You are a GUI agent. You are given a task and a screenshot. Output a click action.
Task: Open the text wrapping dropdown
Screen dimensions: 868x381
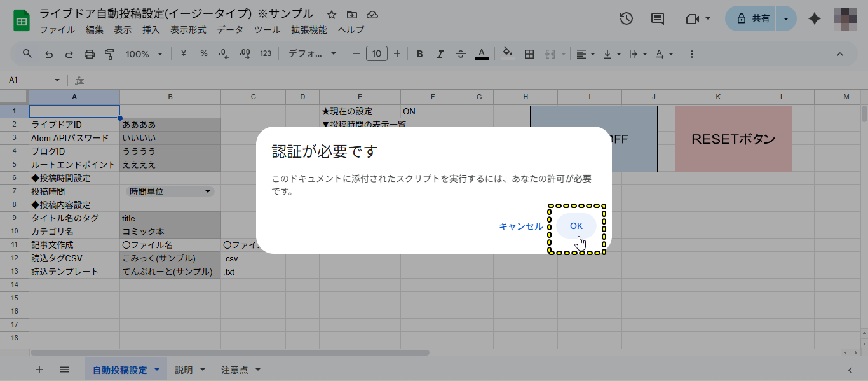(637, 54)
